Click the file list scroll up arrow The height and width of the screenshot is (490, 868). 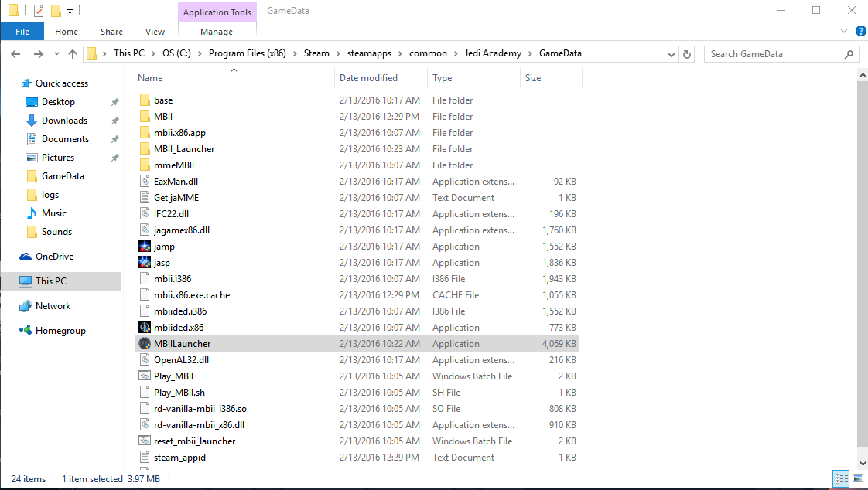pos(863,75)
